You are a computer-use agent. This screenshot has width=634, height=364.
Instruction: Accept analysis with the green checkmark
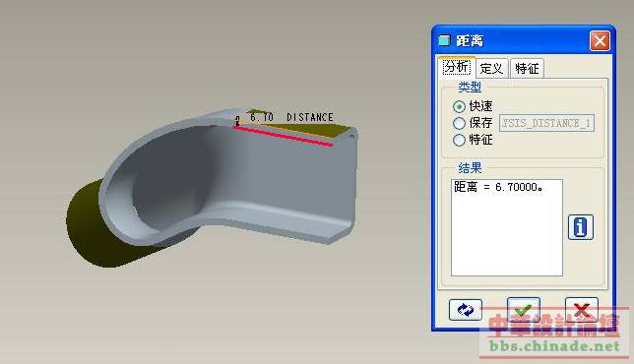(523, 310)
